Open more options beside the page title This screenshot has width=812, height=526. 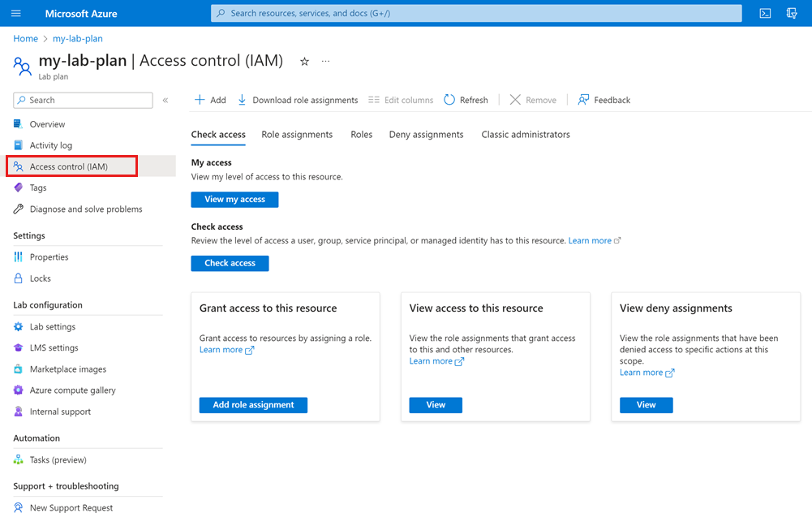click(324, 61)
